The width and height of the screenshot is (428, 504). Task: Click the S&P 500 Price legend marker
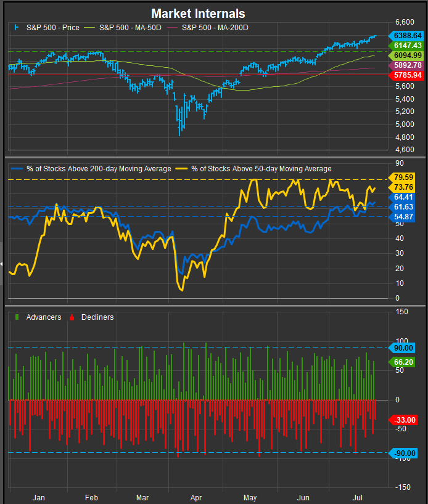(x=16, y=28)
